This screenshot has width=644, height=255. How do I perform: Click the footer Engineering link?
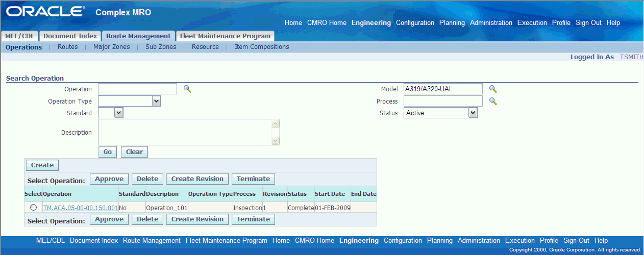359,241
